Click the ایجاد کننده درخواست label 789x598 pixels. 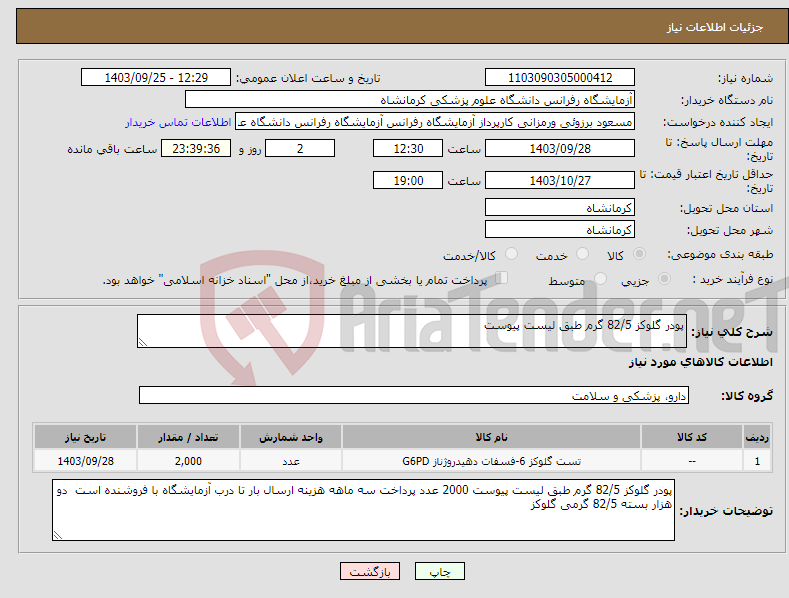click(718, 122)
